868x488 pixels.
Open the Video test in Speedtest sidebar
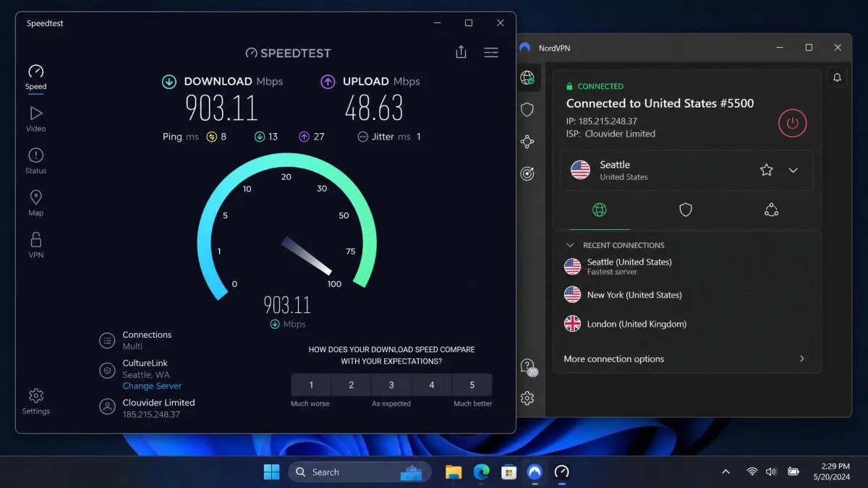pyautogui.click(x=35, y=119)
